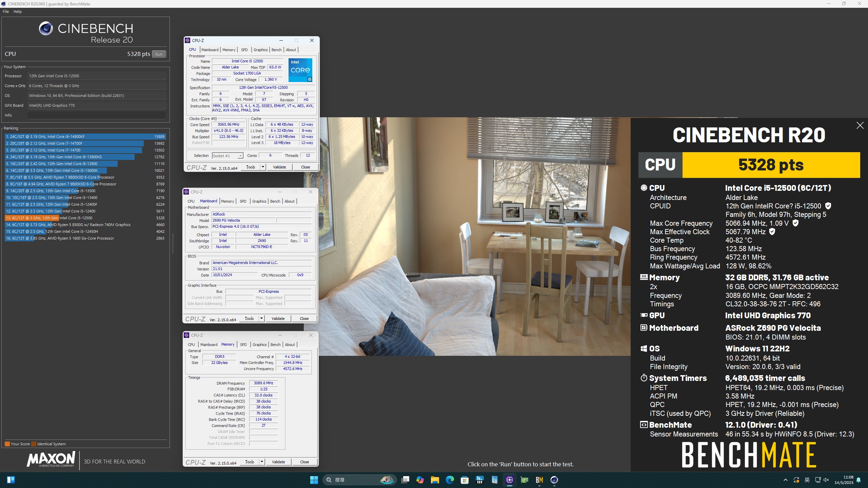Open CPU-Z app icon on taskbar

(x=510, y=480)
